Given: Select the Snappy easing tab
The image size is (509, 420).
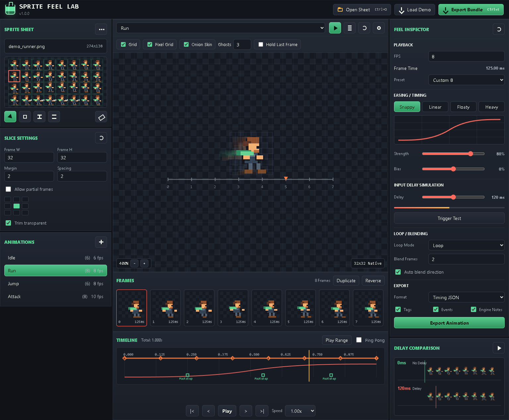Looking at the screenshot, I should [x=407, y=107].
